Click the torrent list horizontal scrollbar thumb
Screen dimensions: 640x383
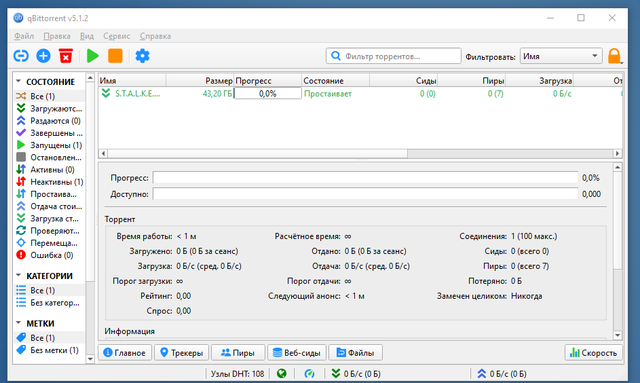(x=258, y=154)
